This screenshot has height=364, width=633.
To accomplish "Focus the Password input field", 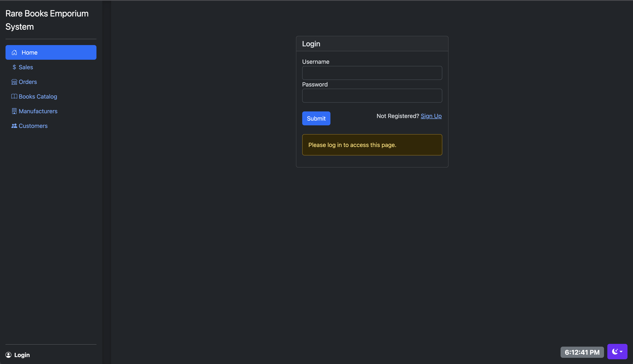I will 372,96.
